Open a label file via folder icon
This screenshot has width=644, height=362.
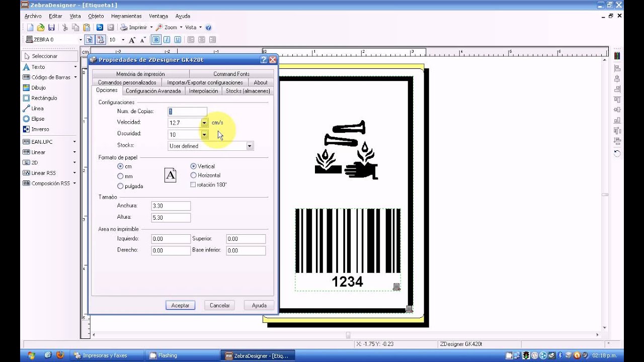41,28
